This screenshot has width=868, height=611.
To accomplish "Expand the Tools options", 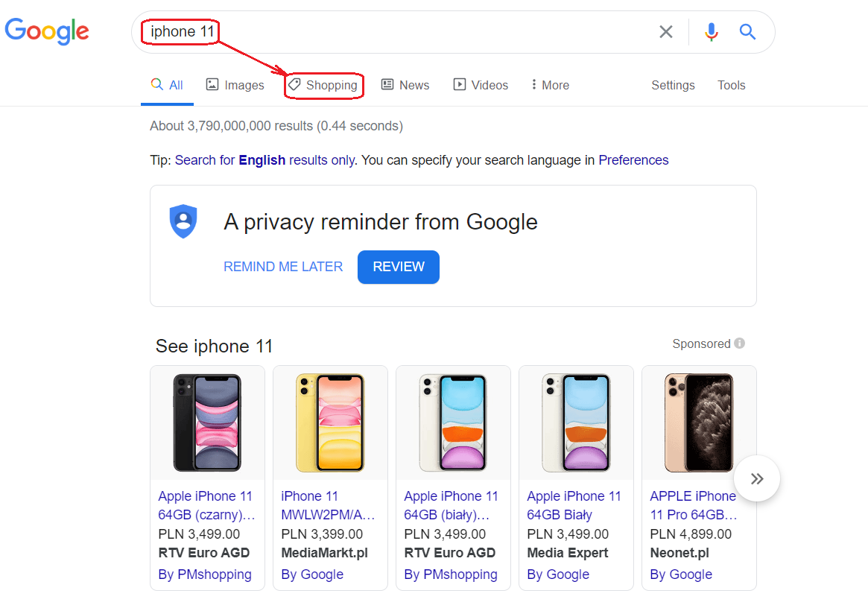I will [x=731, y=85].
